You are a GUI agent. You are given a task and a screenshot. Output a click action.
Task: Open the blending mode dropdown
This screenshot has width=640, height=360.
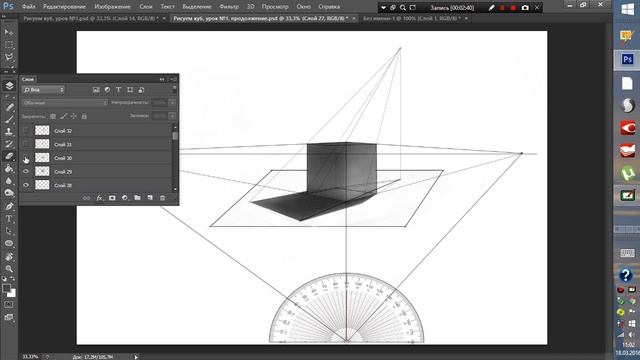click(64, 103)
